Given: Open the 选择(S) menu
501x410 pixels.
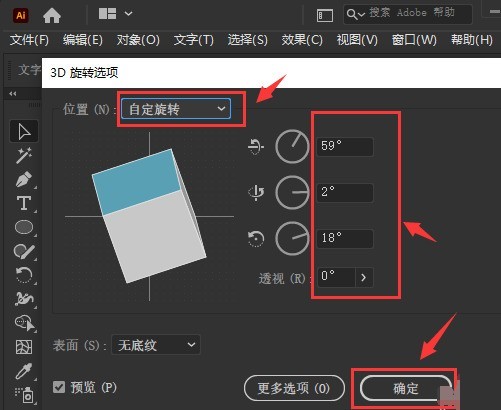Looking at the screenshot, I should [248, 40].
